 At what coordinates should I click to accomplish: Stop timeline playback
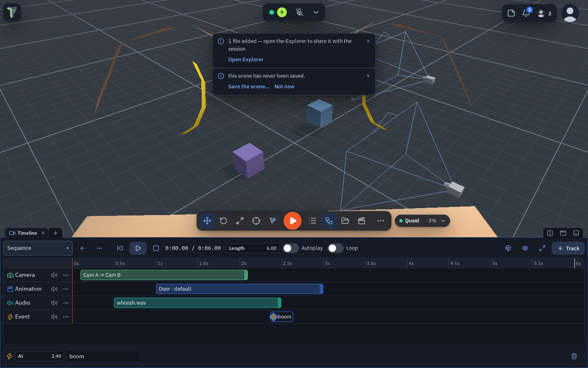(x=156, y=248)
